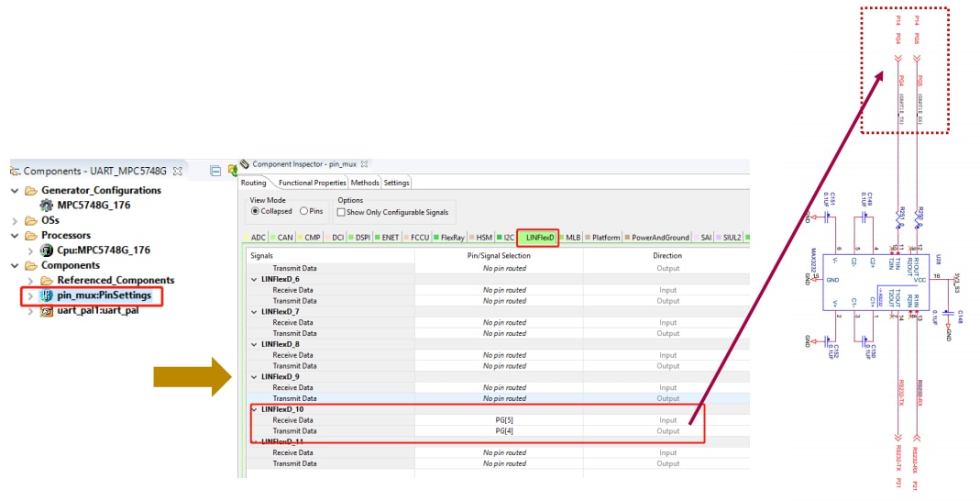Image resolution: width=980 pixels, height=501 pixels.
Task: Switch to the Functional Properties tab
Action: [312, 183]
